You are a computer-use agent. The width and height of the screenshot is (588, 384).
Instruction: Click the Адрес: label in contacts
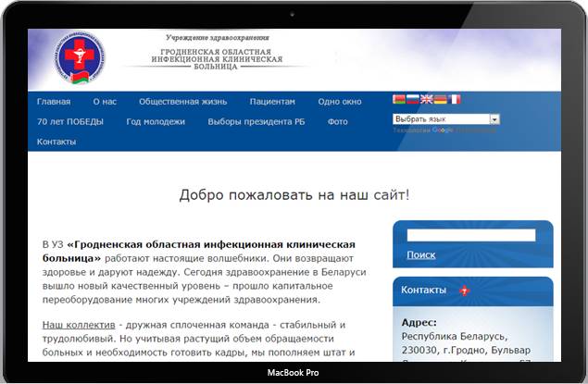419,322
